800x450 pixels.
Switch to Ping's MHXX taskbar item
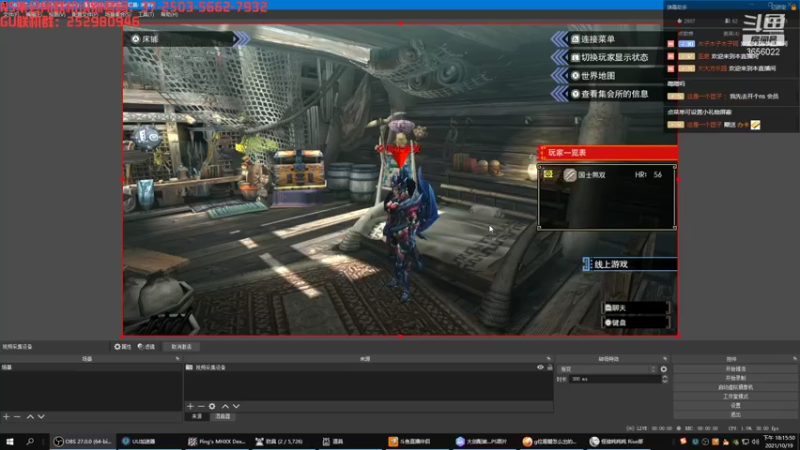click(217, 441)
